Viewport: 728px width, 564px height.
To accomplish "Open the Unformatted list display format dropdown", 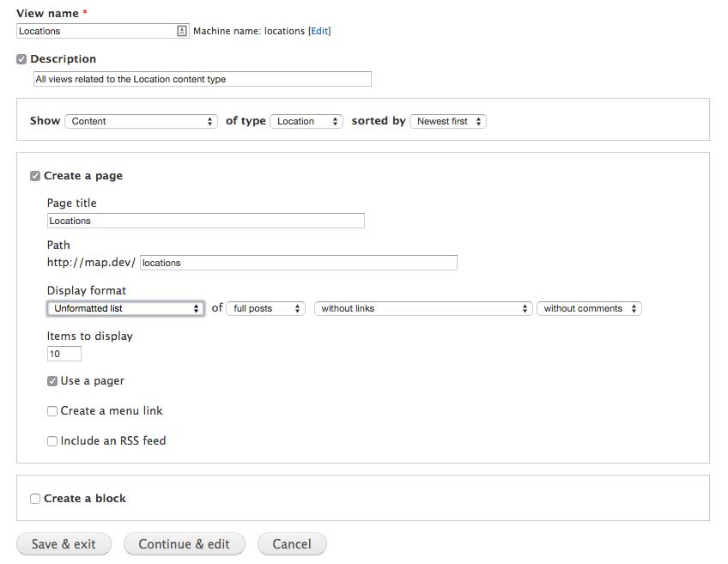I will pos(125,308).
